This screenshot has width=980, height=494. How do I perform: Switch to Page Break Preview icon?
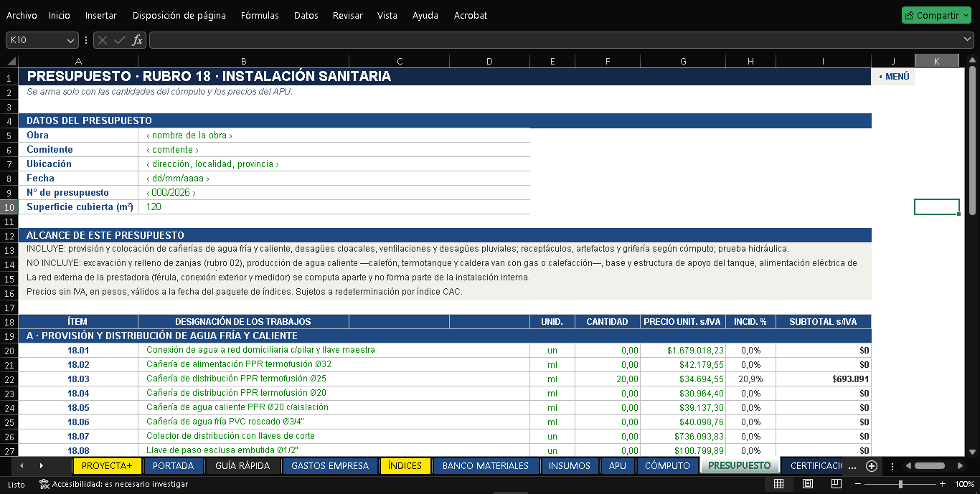(x=834, y=484)
